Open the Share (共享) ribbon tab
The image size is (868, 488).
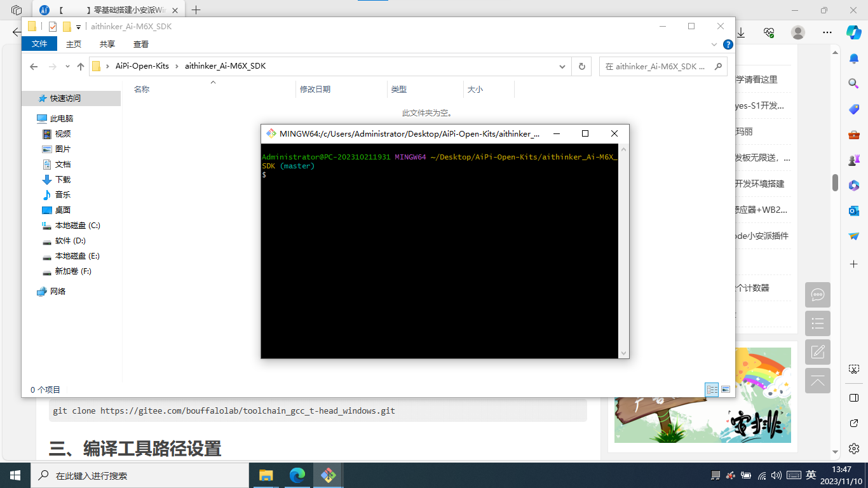pyautogui.click(x=107, y=44)
